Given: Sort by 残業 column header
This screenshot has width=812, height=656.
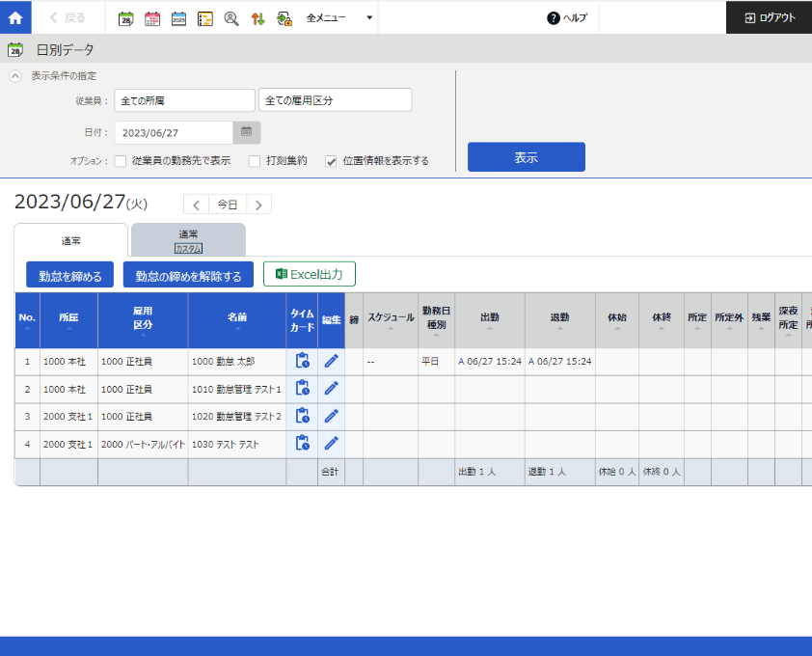Looking at the screenshot, I should pyautogui.click(x=761, y=320).
